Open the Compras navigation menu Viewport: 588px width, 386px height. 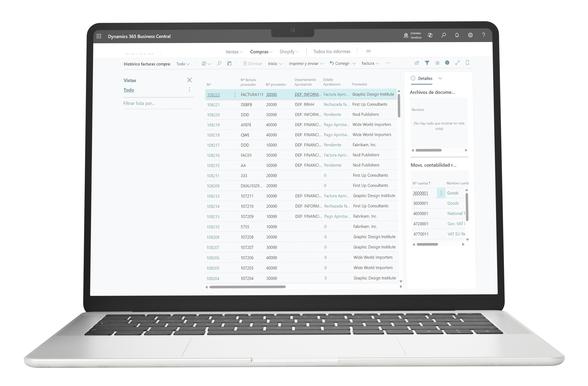coord(261,52)
